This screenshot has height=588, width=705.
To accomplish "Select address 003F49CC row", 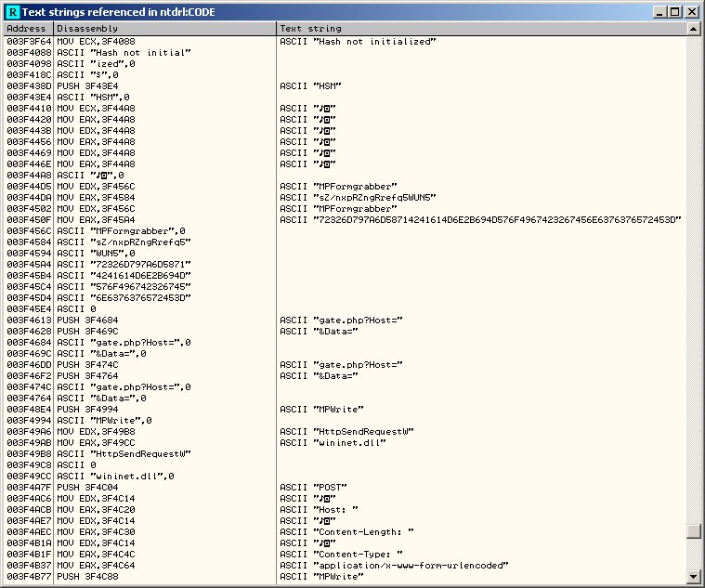I will pos(346,476).
